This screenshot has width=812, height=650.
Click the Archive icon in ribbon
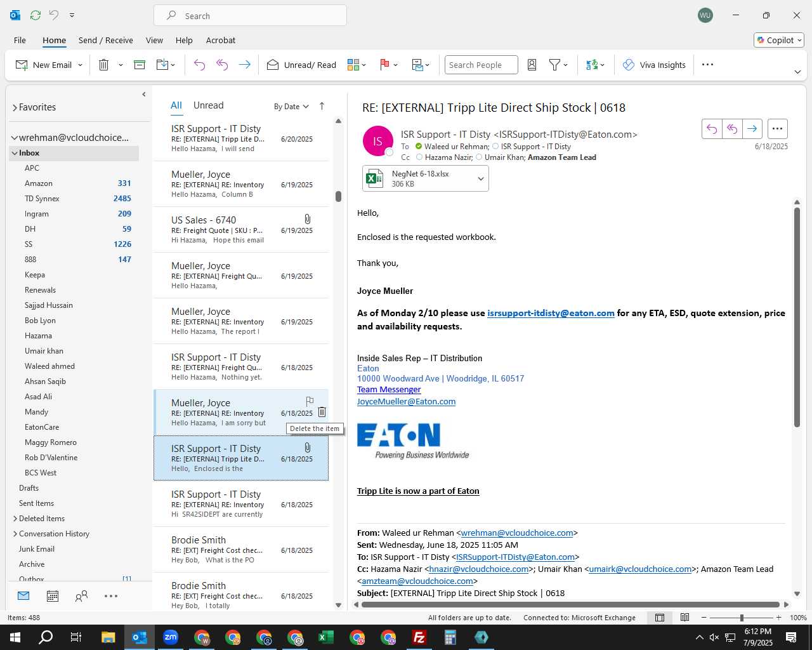[140, 65]
